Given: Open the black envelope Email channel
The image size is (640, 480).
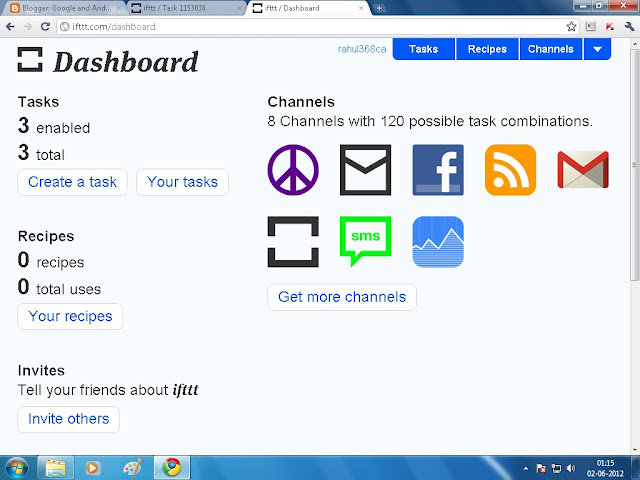Looking at the screenshot, I should tap(365, 170).
